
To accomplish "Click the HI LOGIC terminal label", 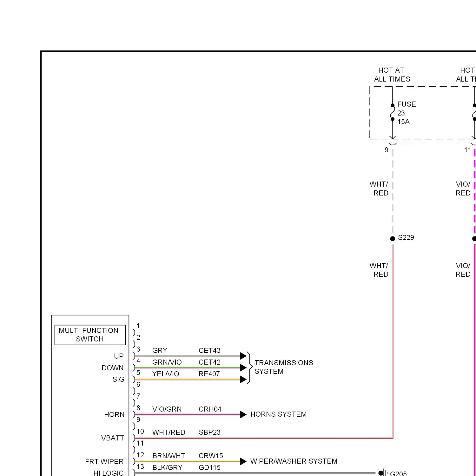I will 108,473.
